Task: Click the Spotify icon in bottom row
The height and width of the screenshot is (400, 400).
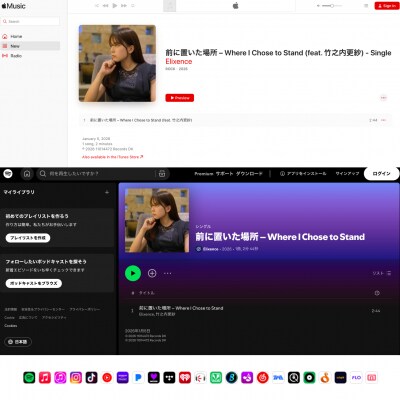Action: tap(29, 378)
